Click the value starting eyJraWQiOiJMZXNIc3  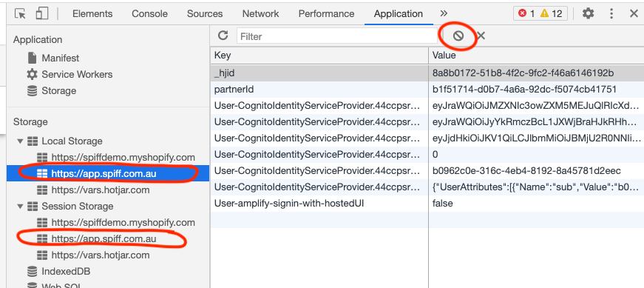click(x=535, y=106)
